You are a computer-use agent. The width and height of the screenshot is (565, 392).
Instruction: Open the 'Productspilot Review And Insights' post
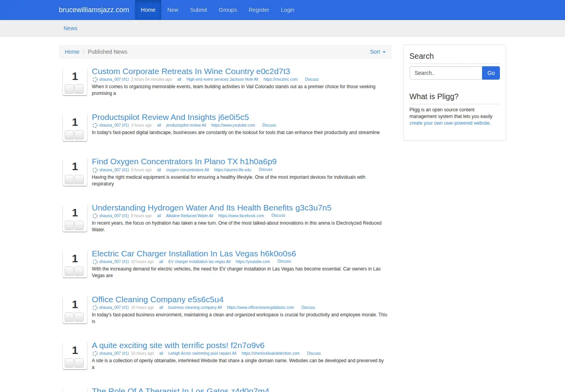click(x=170, y=117)
